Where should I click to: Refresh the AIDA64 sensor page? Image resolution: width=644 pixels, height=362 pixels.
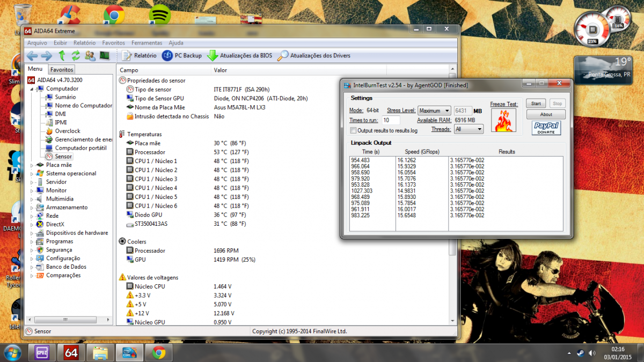click(76, 55)
